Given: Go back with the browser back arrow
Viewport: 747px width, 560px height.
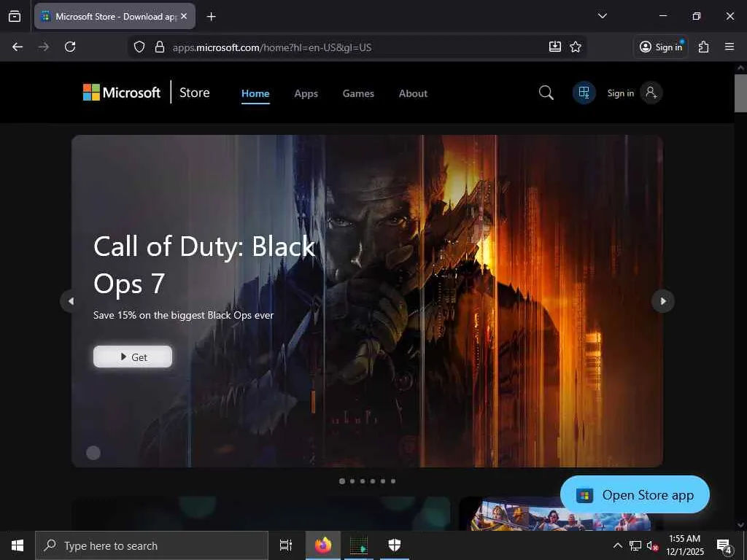Looking at the screenshot, I should coord(18,47).
